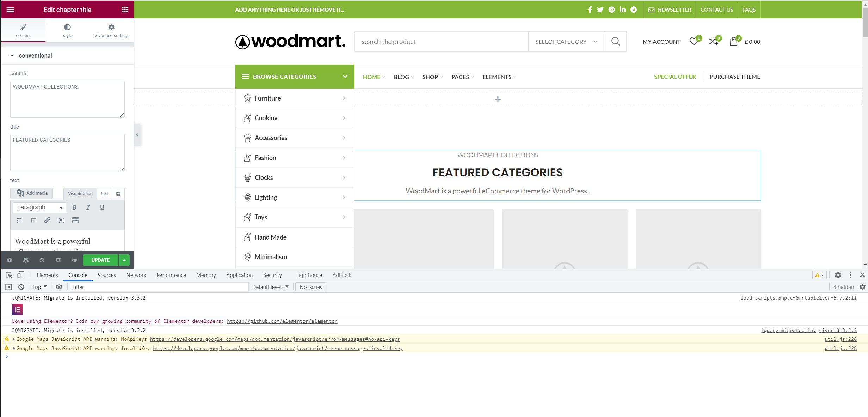Open the Network tab in DevTools
The image size is (868, 417).
(136, 275)
